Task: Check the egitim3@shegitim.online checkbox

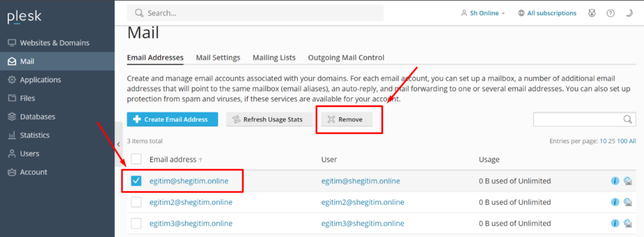Action: [136, 223]
